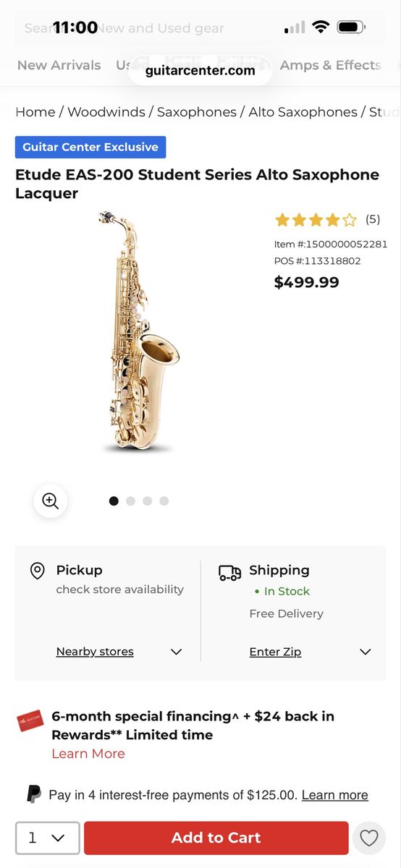Expand the Nearby stores dropdown
Image resolution: width=401 pixels, height=868 pixels.
[119, 652]
